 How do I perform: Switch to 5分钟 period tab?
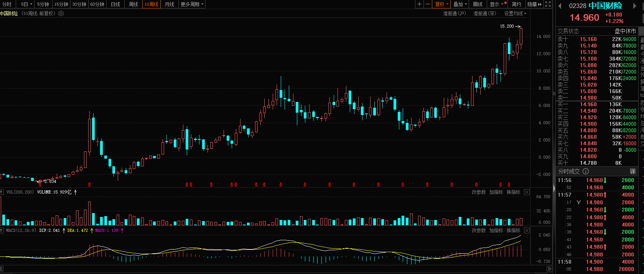pos(43,4)
